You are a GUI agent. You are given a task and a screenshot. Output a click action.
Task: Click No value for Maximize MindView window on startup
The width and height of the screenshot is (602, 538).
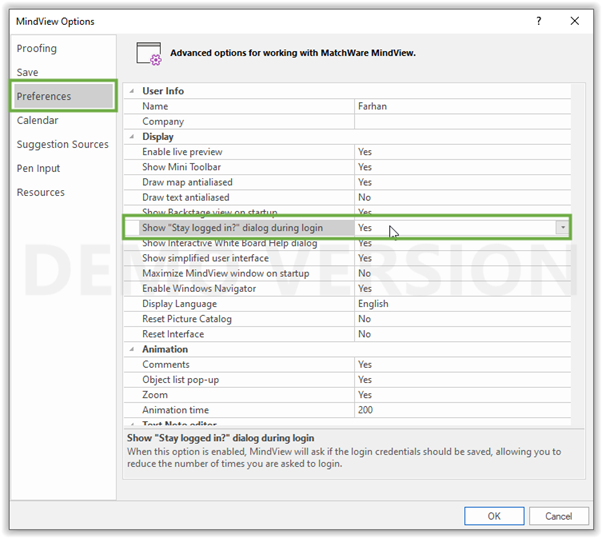[364, 273]
